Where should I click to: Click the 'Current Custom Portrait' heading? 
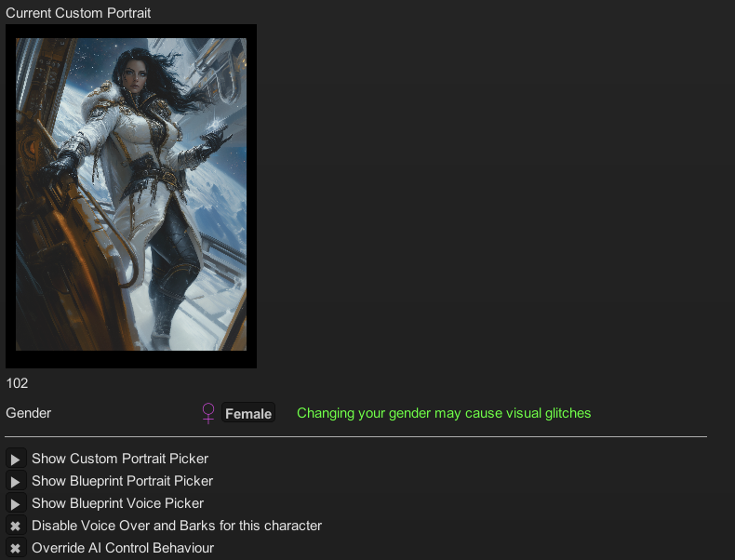click(x=78, y=13)
